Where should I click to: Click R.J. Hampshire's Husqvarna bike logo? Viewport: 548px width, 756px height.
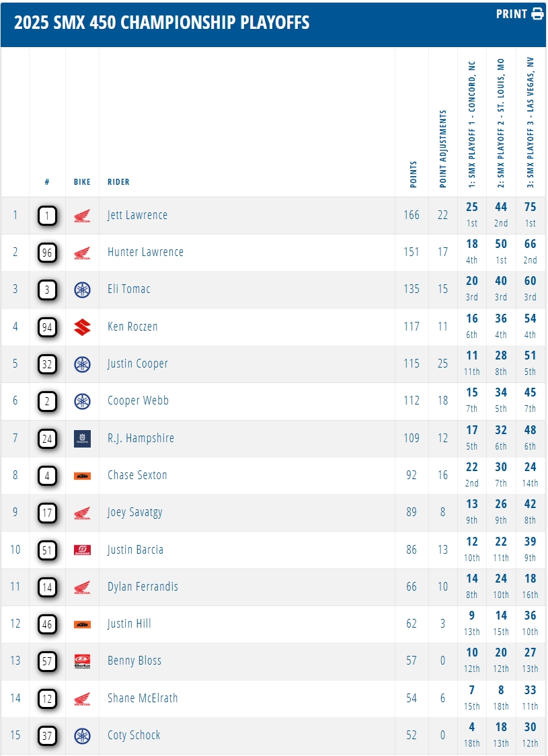pyautogui.click(x=82, y=439)
